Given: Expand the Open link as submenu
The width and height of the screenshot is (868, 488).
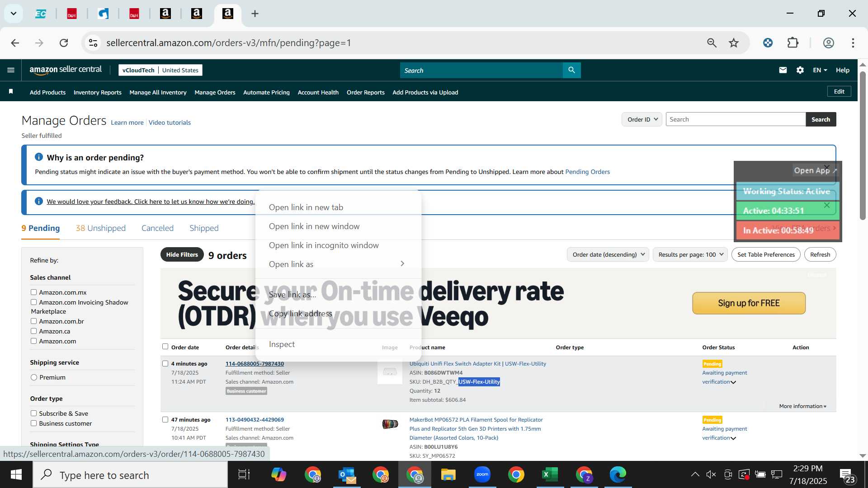Looking at the screenshot, I should (x=338, y=264).
